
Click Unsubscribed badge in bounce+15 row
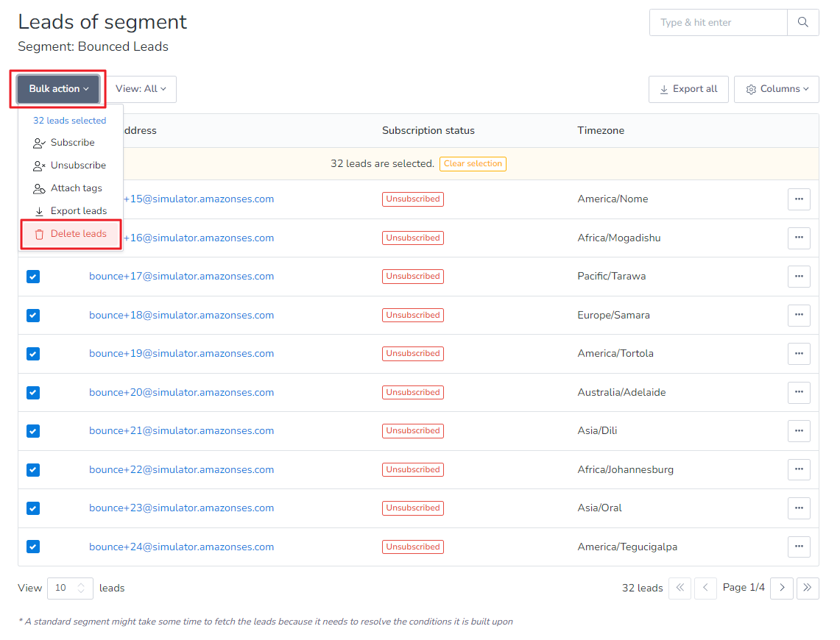412,199
